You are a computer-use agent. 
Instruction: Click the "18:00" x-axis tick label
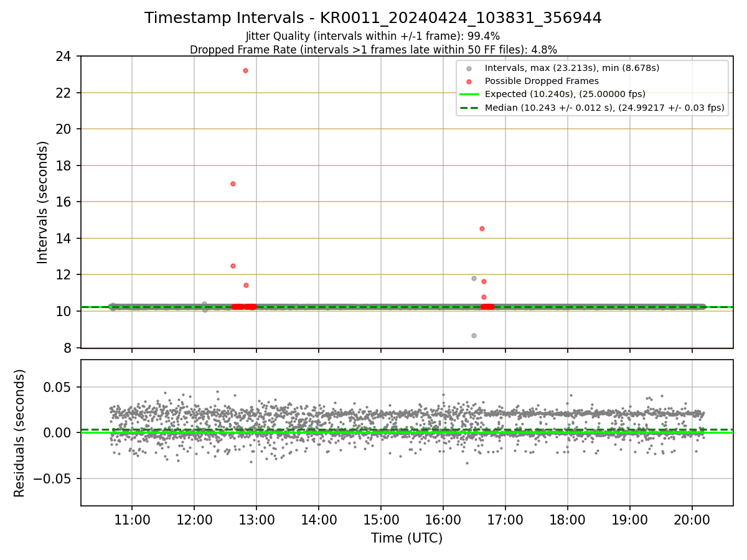(x=568, y=520)
